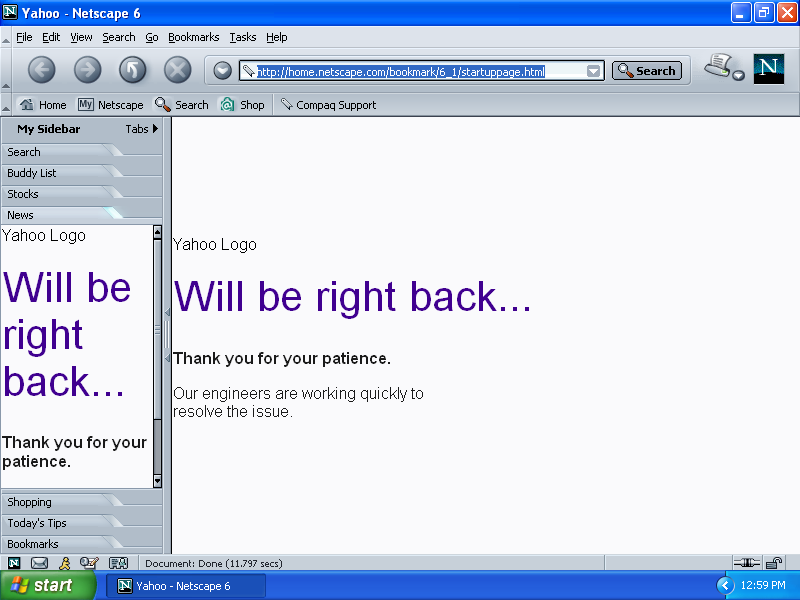This screenshot has height=600, width=800.
Task: Open the Go menu
Action: (152, 37)
